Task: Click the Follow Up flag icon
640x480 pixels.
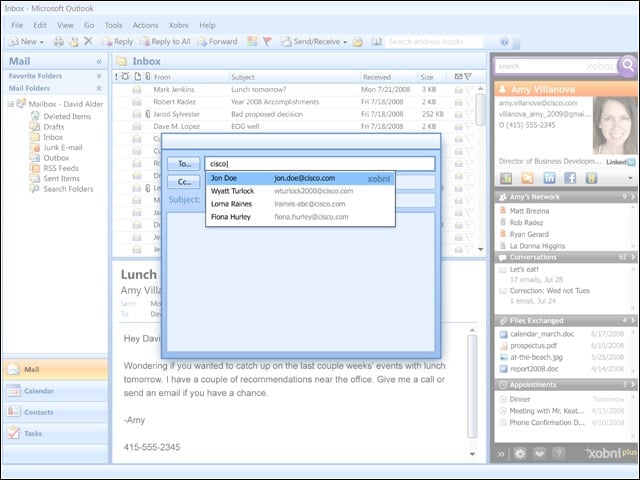Action: pos(267,41)
